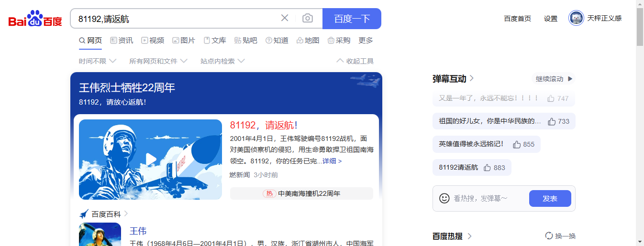Viewport: 644px width, 246px height.
Task: Open the 采购 tab
Action: [x=339, y=41]
